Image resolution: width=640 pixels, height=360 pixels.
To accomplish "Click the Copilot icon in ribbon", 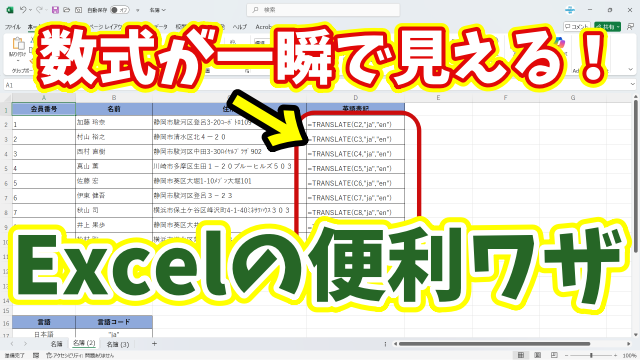I will pos(560,43).
